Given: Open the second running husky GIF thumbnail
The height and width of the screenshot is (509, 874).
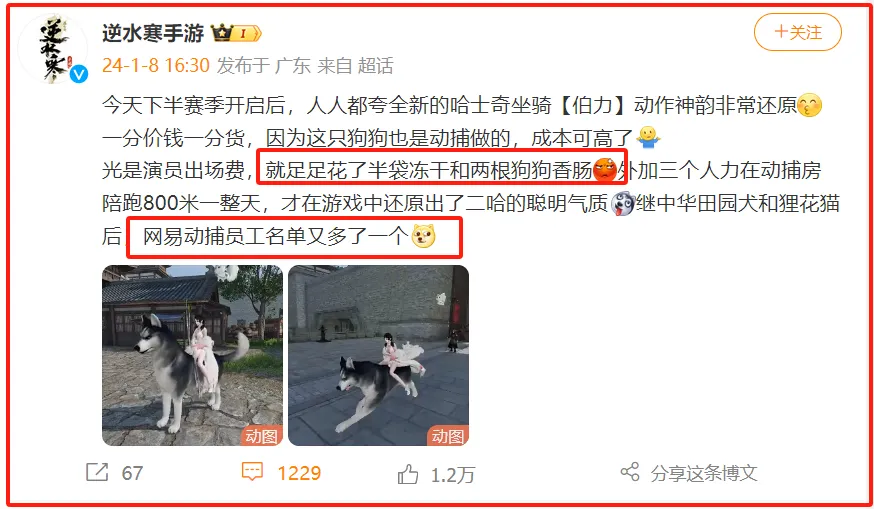Looking at the screenshot, I should (x=378, y=356).
